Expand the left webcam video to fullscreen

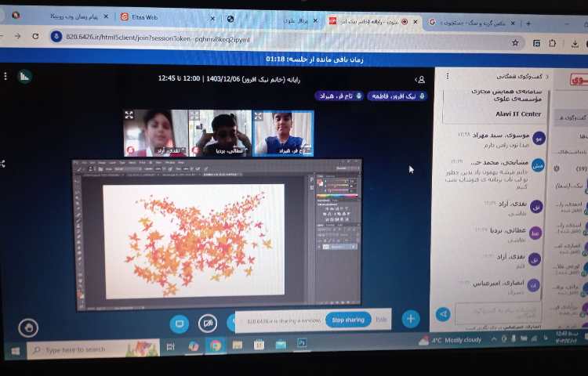click(x=129, y=115)
